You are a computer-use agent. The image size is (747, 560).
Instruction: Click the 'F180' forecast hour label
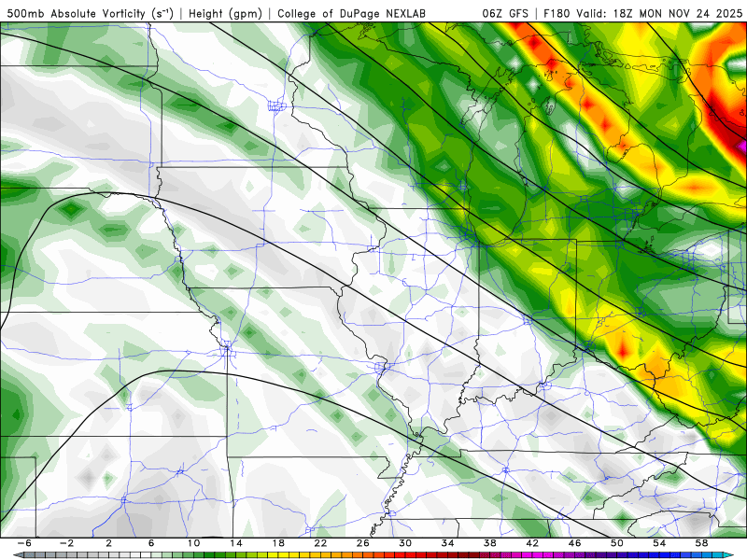(x=557, y=14)
